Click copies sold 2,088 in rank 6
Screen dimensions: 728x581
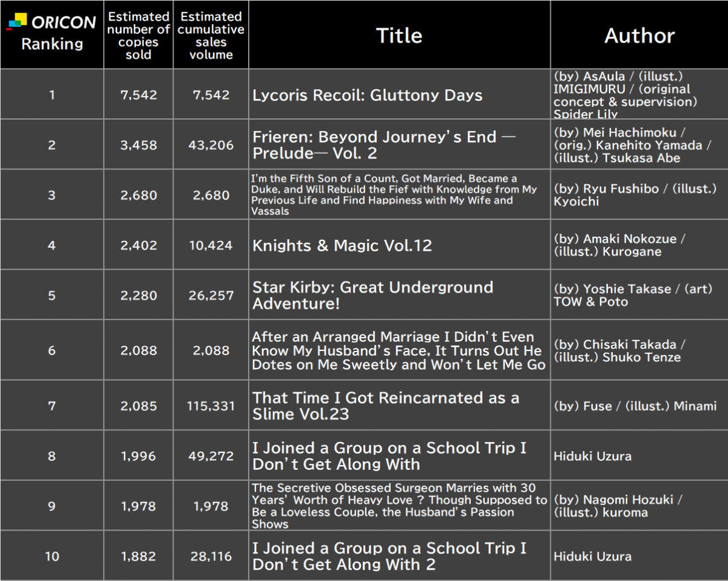coord(138,351)
